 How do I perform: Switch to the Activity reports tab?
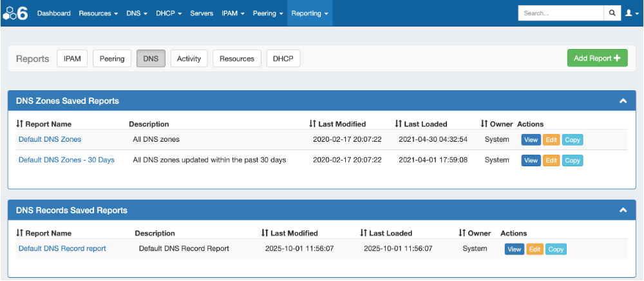[189, 59]
